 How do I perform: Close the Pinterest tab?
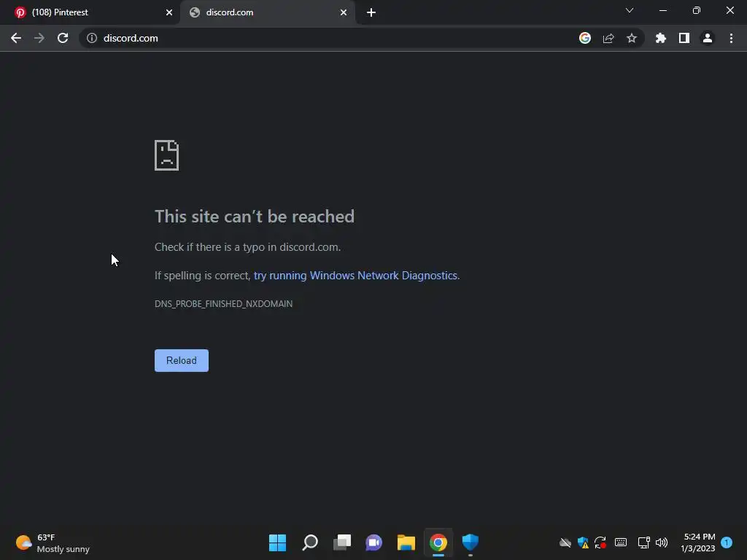pyautogui.click(x=169, y=12)
